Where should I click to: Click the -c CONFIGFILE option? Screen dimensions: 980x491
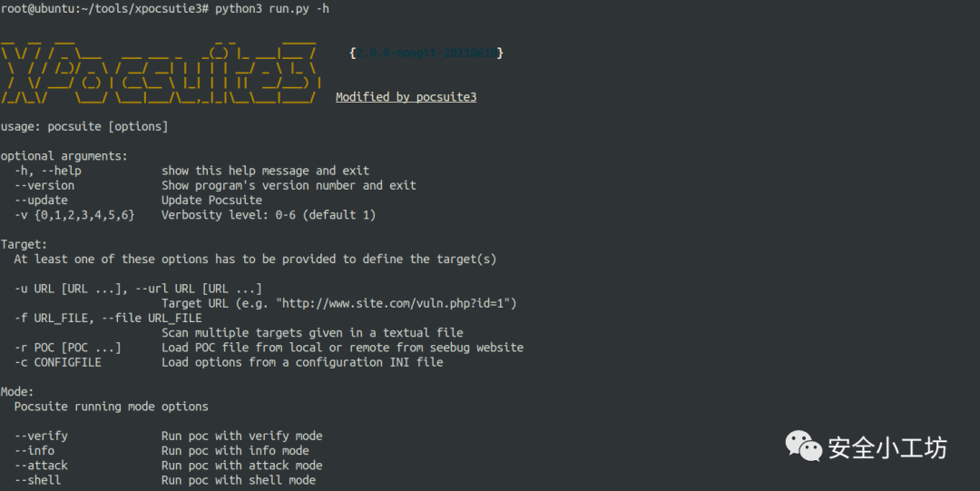58,362
